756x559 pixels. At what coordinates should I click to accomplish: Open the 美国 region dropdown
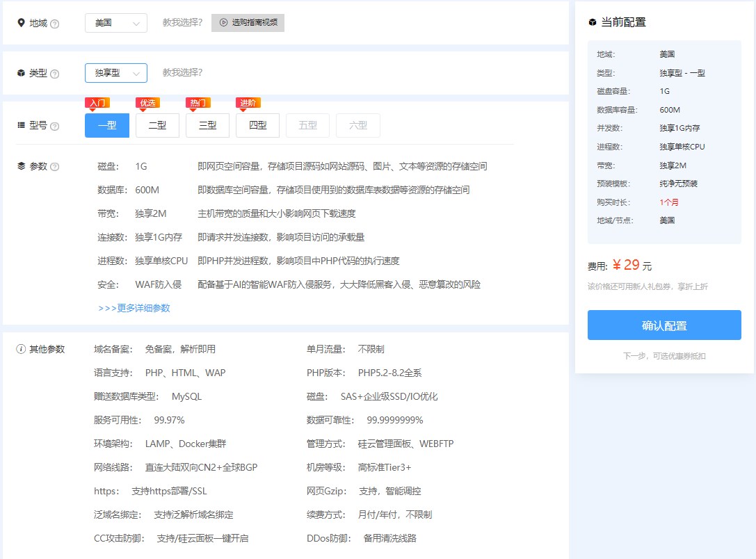(x=115, y=22)
